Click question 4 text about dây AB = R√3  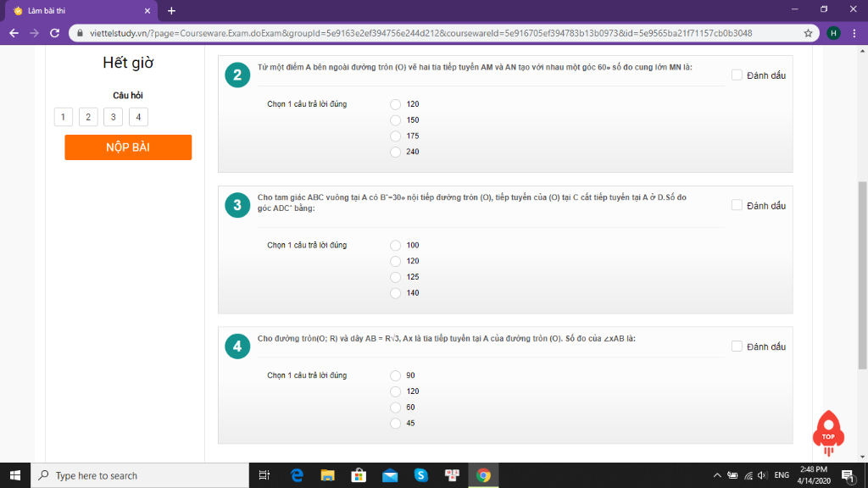(x=446, y=339)
